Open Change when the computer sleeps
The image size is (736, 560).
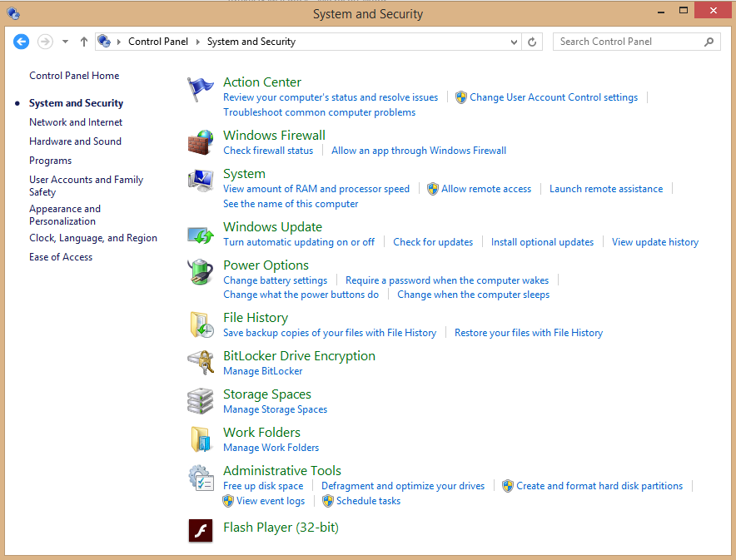point(473,295)
